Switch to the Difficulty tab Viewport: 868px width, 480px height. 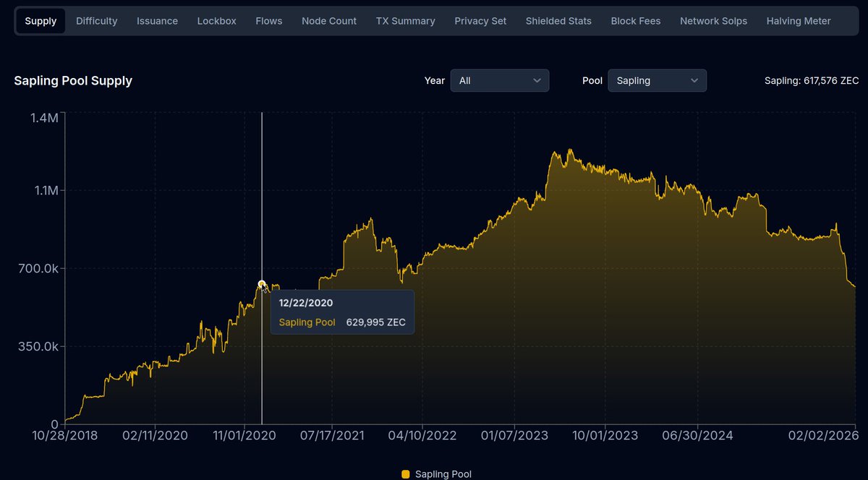click(96, 21)
